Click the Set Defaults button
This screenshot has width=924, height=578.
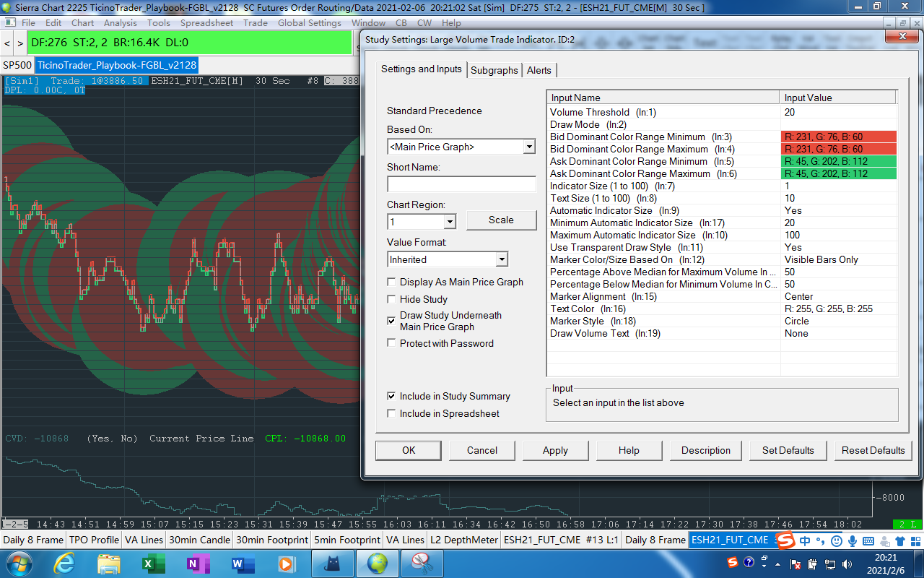coord(788,450)
